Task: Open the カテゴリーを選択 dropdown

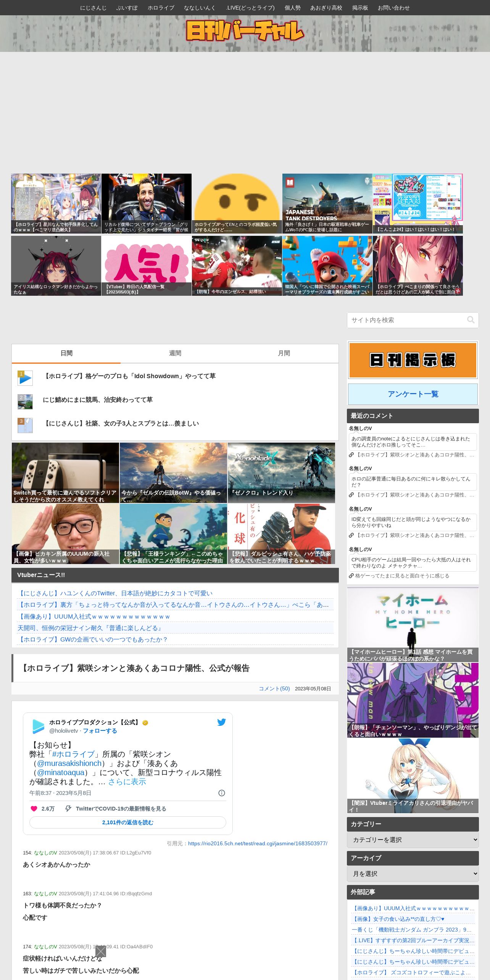Action: click(x=413, y=840)
